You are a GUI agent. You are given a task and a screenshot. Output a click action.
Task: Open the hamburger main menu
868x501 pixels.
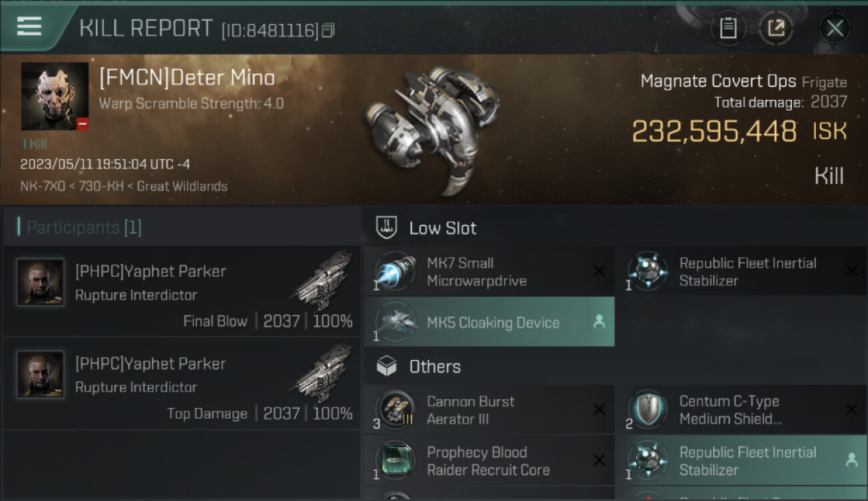tap(29, 27)
